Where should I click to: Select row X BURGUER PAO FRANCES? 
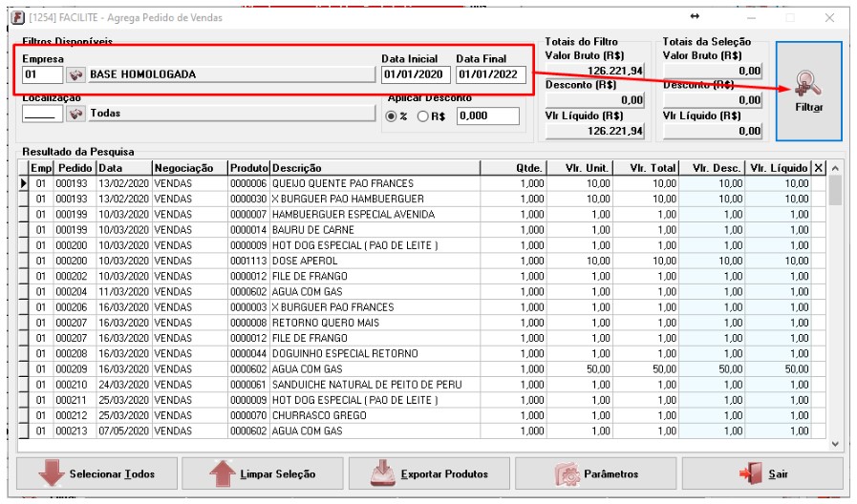tap(422, 307)
